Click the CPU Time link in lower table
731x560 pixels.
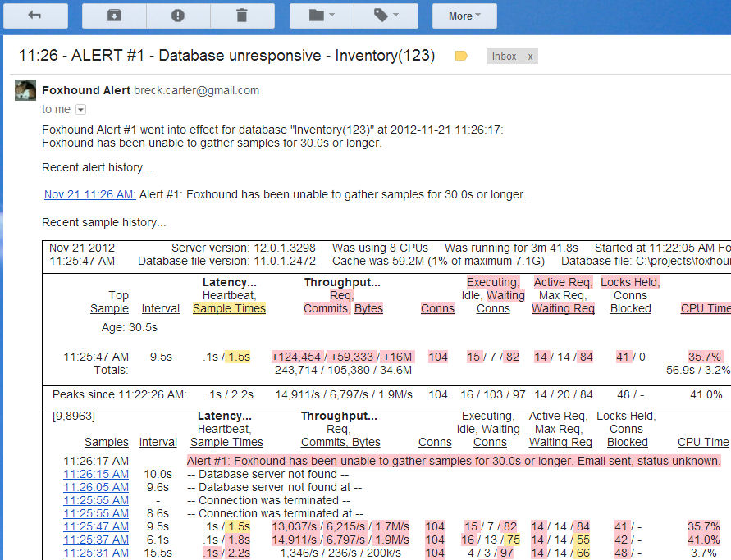tap(703, 442)
